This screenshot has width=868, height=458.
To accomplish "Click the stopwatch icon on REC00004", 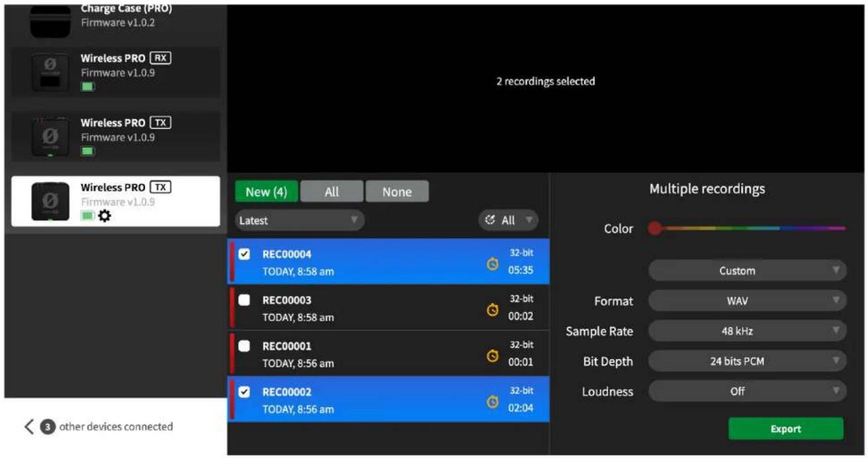I will [x=492, y=264].
